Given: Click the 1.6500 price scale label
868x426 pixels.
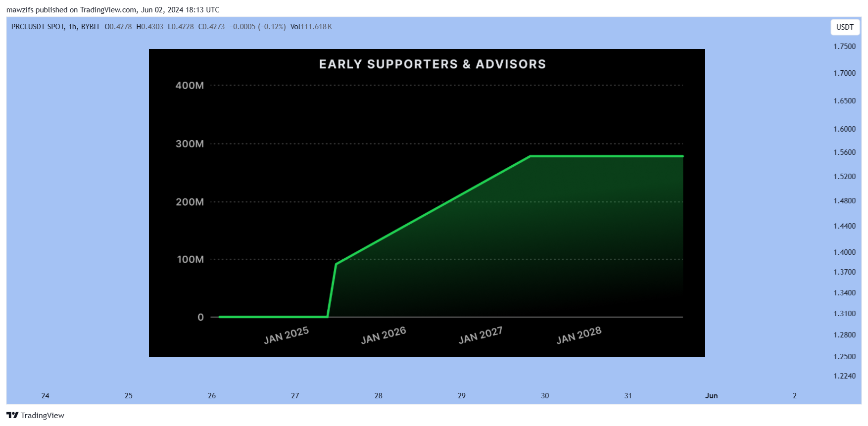Looking at the screenshot, I should 845,101.
